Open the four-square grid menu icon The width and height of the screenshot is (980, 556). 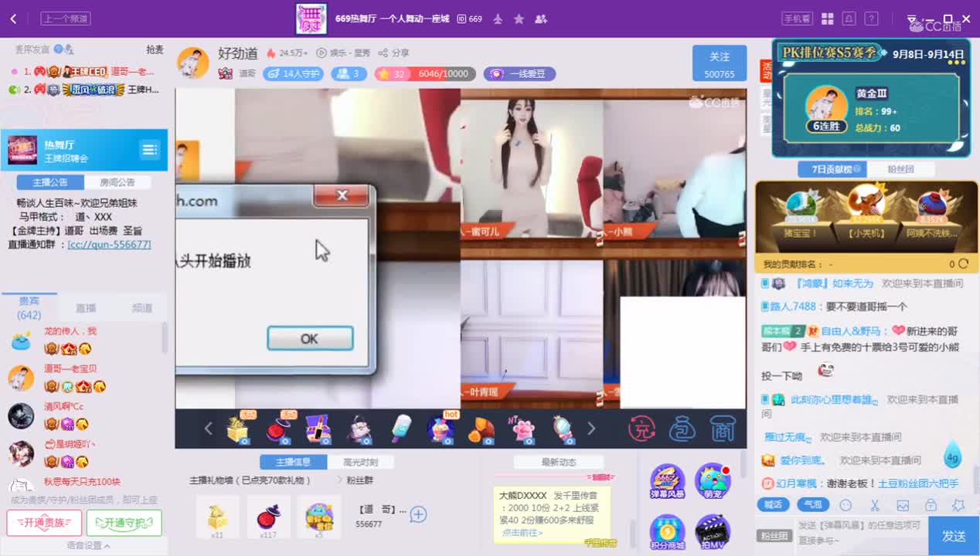[827, 19]
